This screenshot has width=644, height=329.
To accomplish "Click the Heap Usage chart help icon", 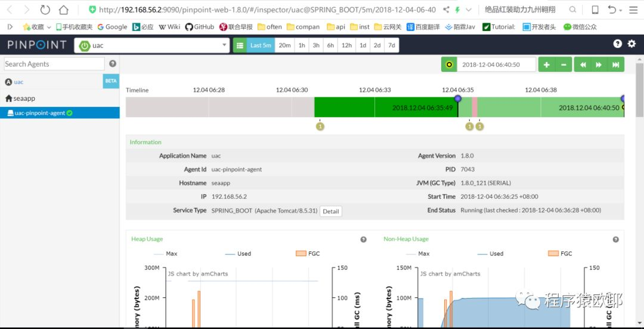I will click(x=364, y=239).
